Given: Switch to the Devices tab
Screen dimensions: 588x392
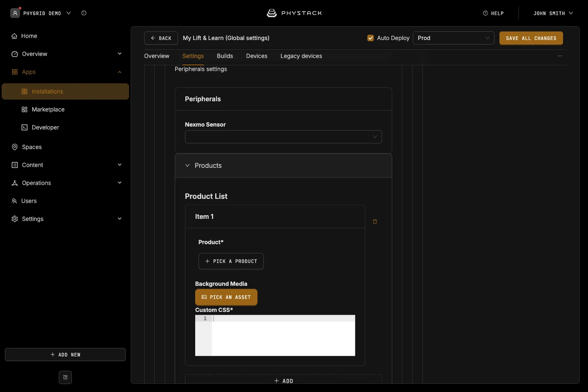Looking at the screenshot, I should click(257, 56).
